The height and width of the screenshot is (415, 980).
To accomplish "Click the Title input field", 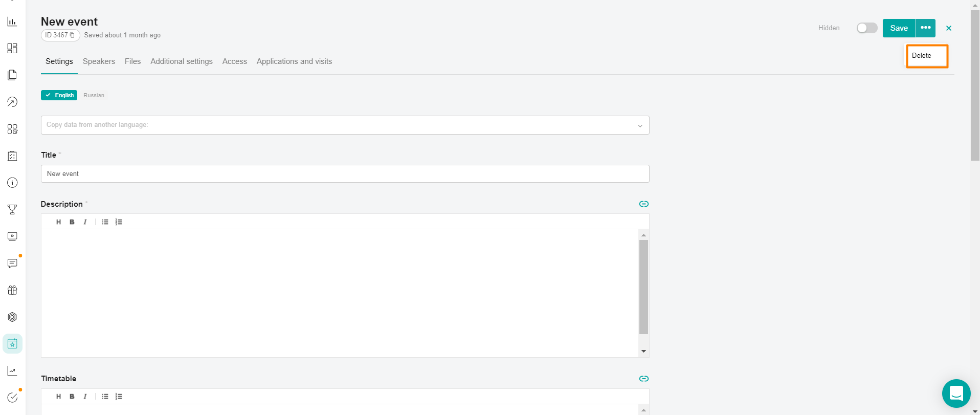I will click(x=345, y=174).
